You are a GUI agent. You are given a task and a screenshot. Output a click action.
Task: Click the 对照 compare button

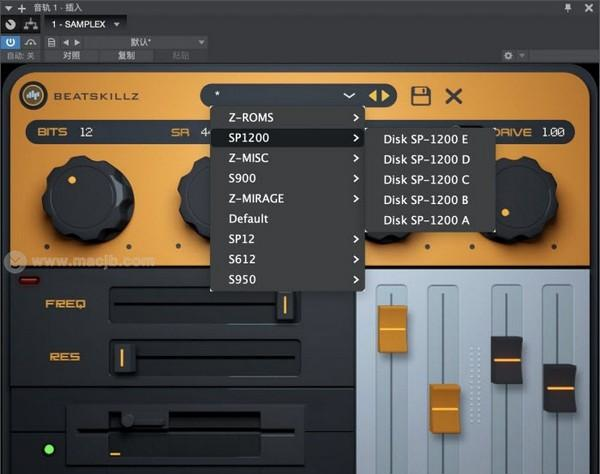tap(72, 56)
